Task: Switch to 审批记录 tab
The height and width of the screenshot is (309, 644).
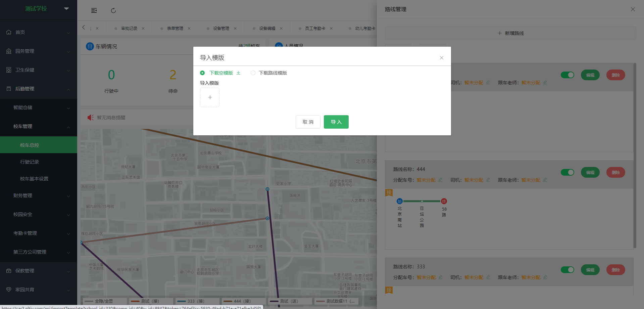Action: 129,29
